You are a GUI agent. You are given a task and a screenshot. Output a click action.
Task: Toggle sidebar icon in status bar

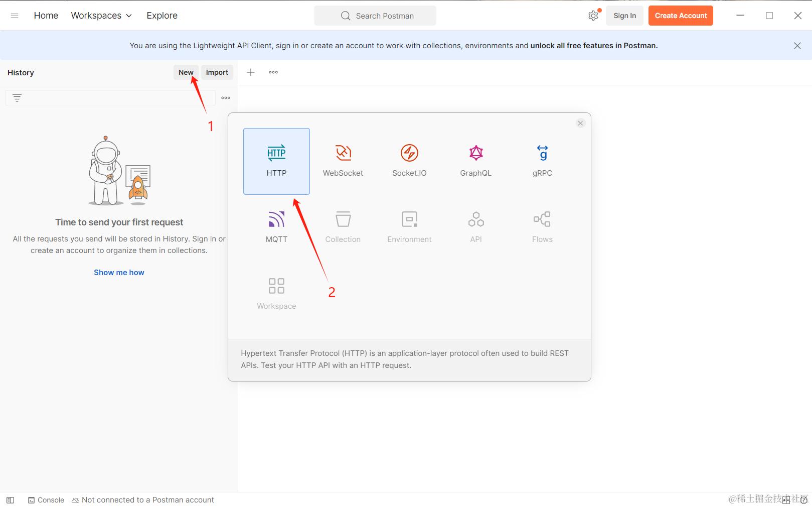[10, 500]
